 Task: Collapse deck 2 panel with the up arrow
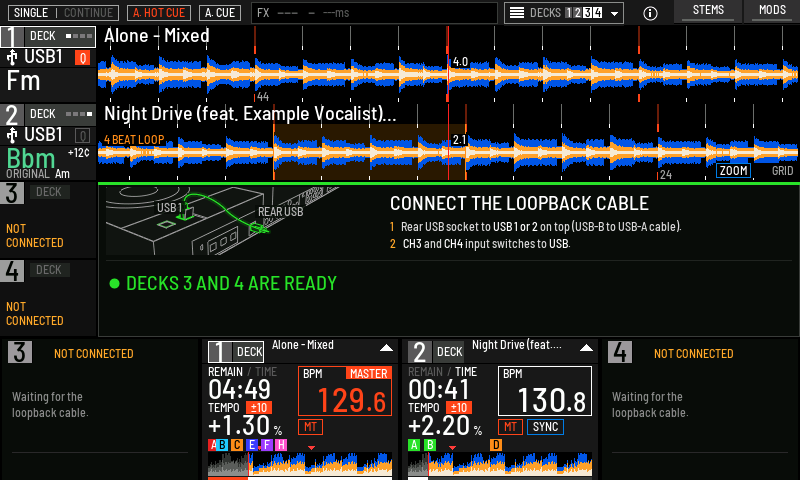tap(586, 348)
